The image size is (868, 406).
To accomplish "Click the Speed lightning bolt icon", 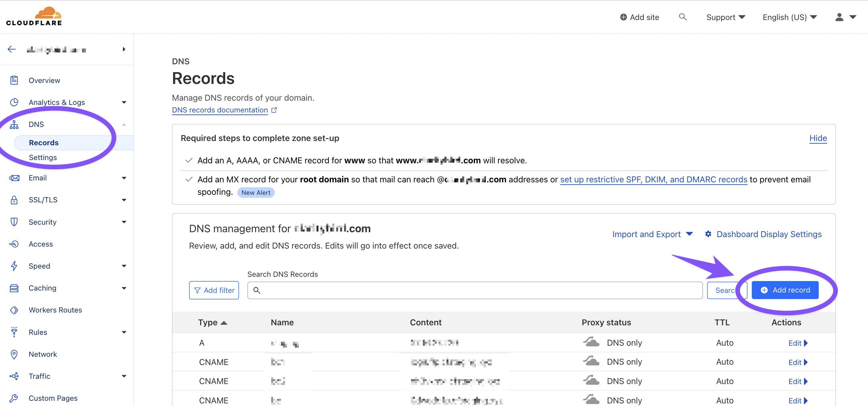I will (x=14, y=266).
